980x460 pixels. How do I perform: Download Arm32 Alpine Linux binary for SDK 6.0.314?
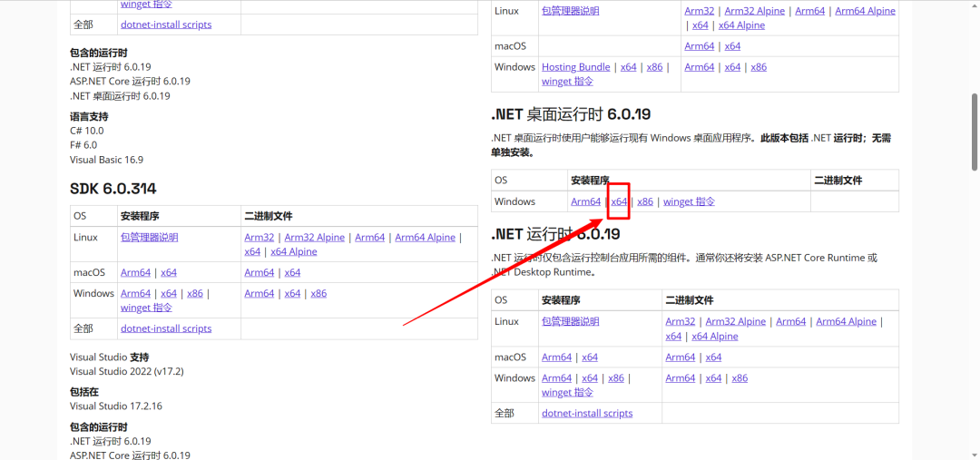tap(314, 238)
